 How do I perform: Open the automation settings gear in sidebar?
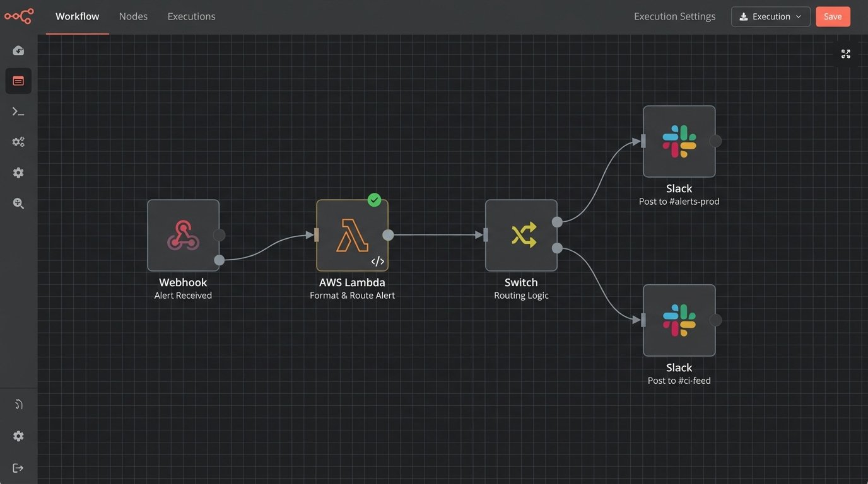point(18,142)
